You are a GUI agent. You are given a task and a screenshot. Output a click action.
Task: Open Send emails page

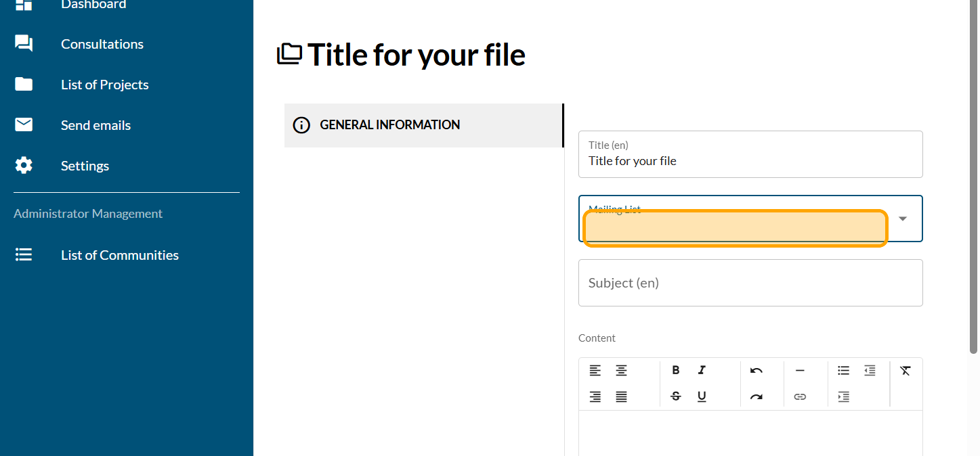[95, 125]
